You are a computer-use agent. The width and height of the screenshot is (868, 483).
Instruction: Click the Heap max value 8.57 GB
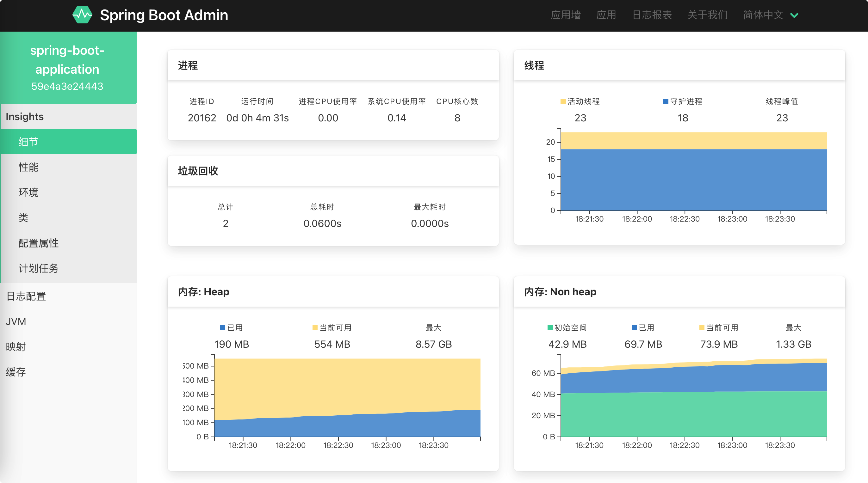point(434,344)
